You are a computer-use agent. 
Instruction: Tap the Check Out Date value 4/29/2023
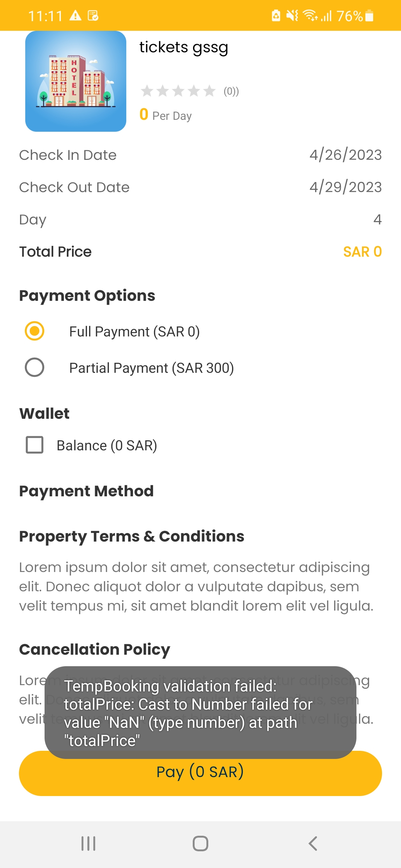tap(345, 187)
